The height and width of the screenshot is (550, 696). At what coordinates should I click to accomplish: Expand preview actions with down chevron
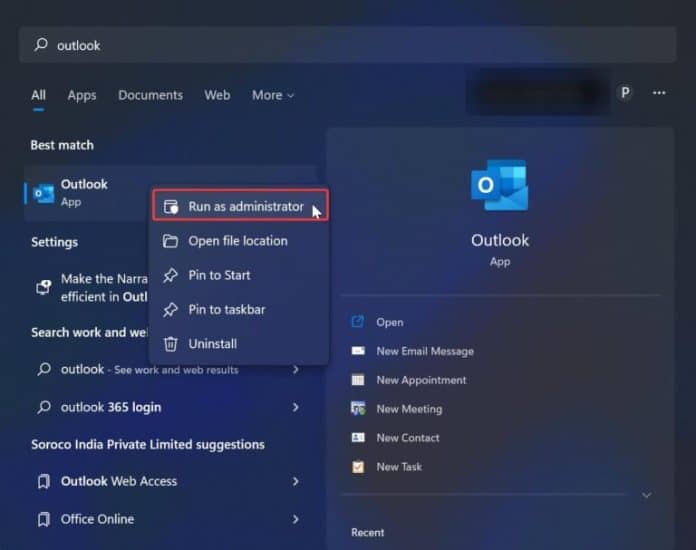[646, 495]
